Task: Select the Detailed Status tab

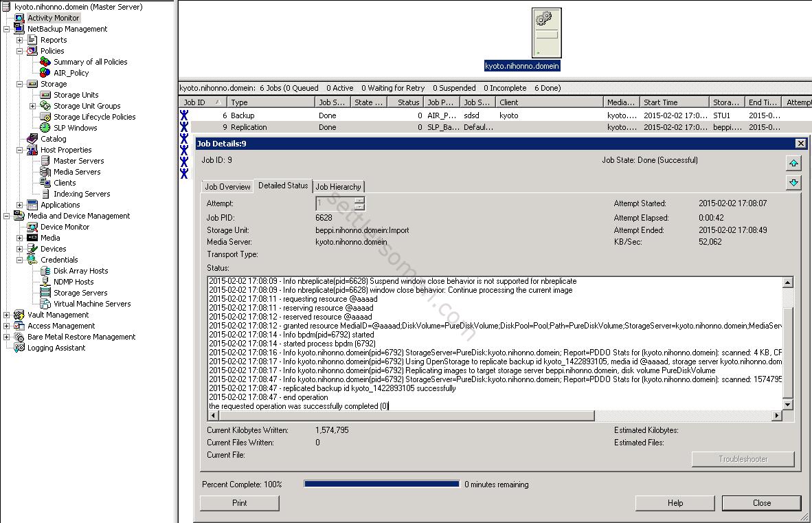Action: [283, 186]
